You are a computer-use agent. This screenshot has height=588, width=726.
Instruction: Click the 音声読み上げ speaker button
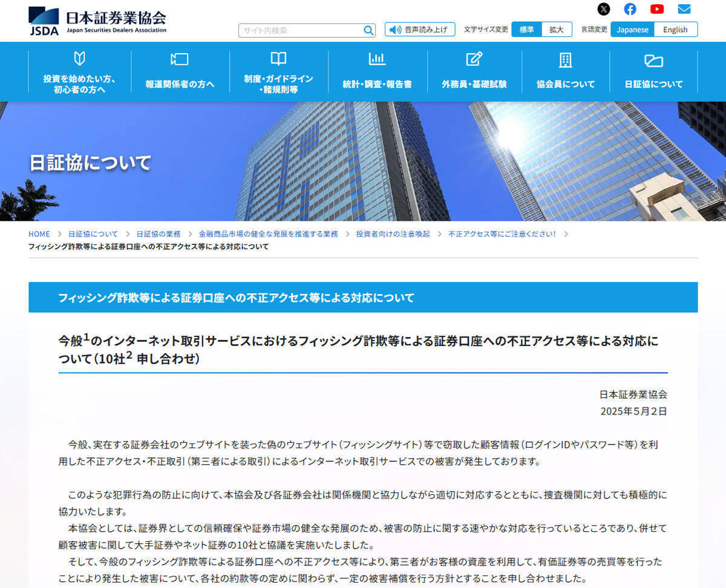pos(420,30)
